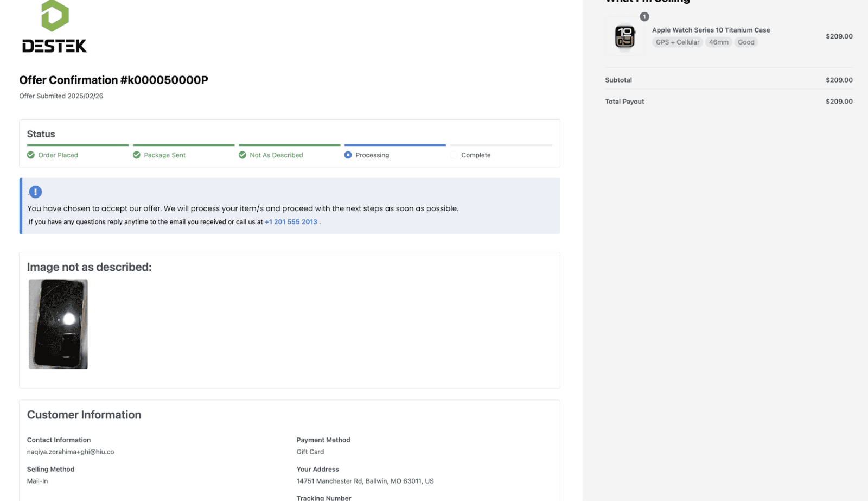This screenshot has height=501, width=868.
Task: Click the Apple Watch Series 10 Titanium Case title
Action: tap(711, 30)
